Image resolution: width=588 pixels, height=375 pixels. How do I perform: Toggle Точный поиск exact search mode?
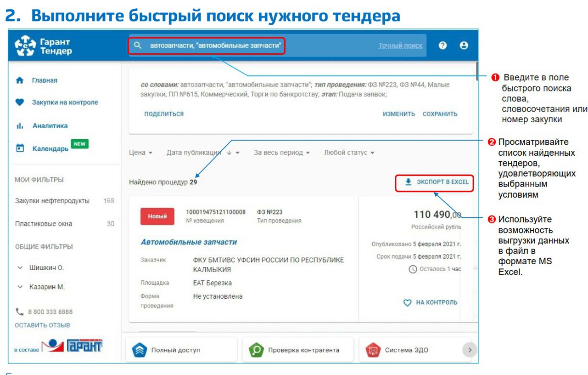point(400,46)
